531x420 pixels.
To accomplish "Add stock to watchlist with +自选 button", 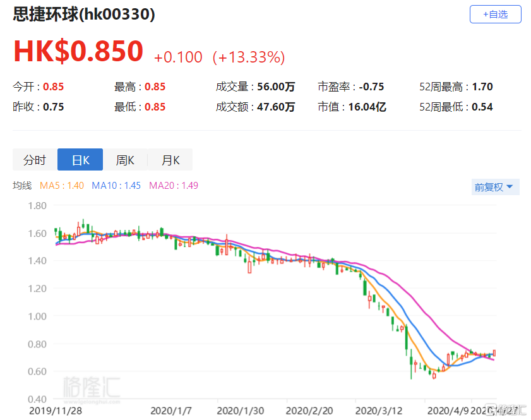I will tap(495, 15).
